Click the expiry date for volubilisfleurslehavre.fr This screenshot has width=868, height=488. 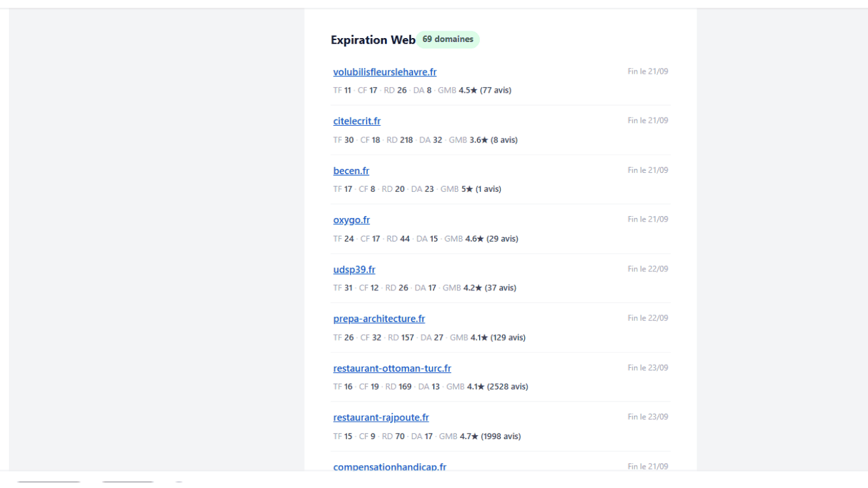pyautogui.click(x=648, y=71)
